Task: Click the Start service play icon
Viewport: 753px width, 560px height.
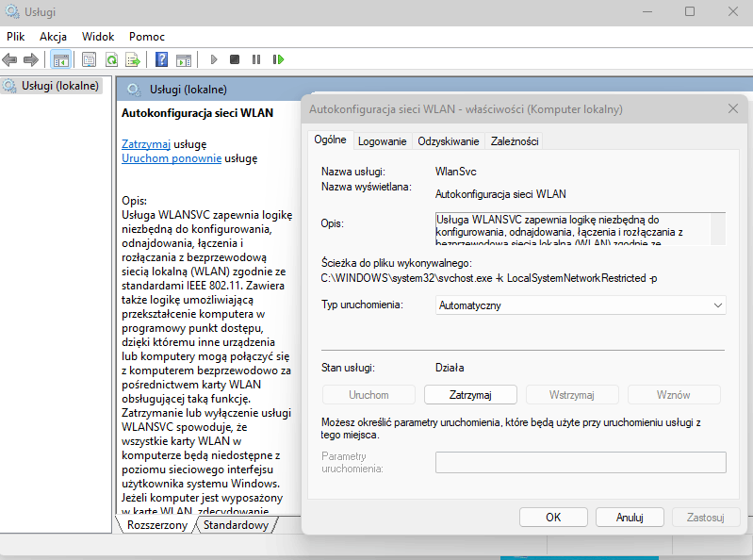Action: pos(214,59)
